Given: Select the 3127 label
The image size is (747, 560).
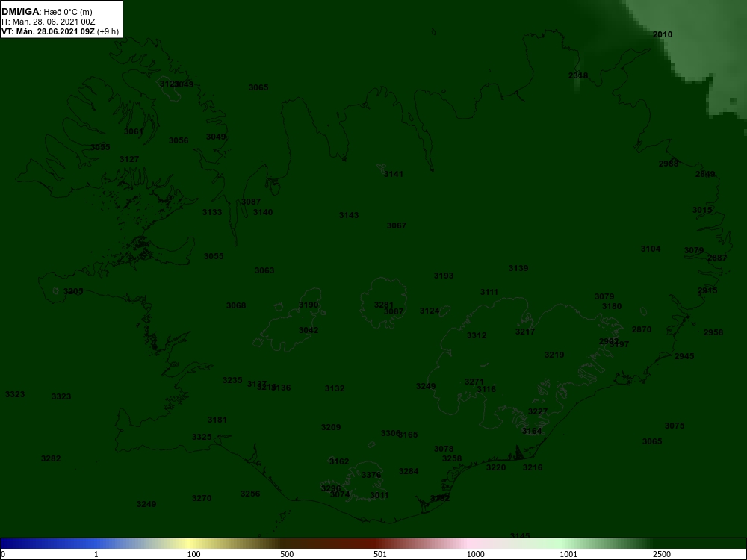Looking at the screenshot, I should coord(129,159).
